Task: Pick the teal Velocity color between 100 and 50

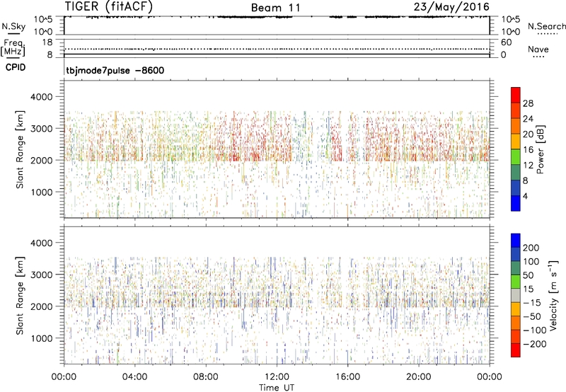Action: (516, 268)
